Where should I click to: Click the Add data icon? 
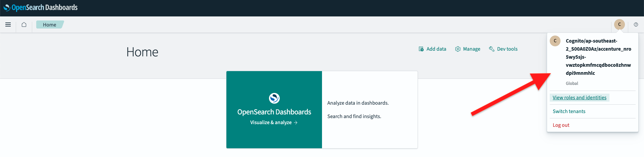coord(421,49)
